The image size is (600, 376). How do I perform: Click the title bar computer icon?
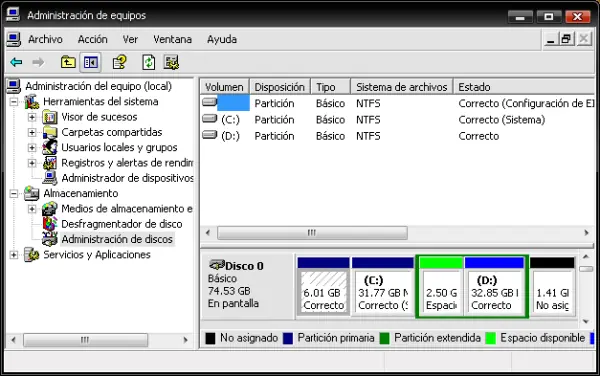click(13, 15)
